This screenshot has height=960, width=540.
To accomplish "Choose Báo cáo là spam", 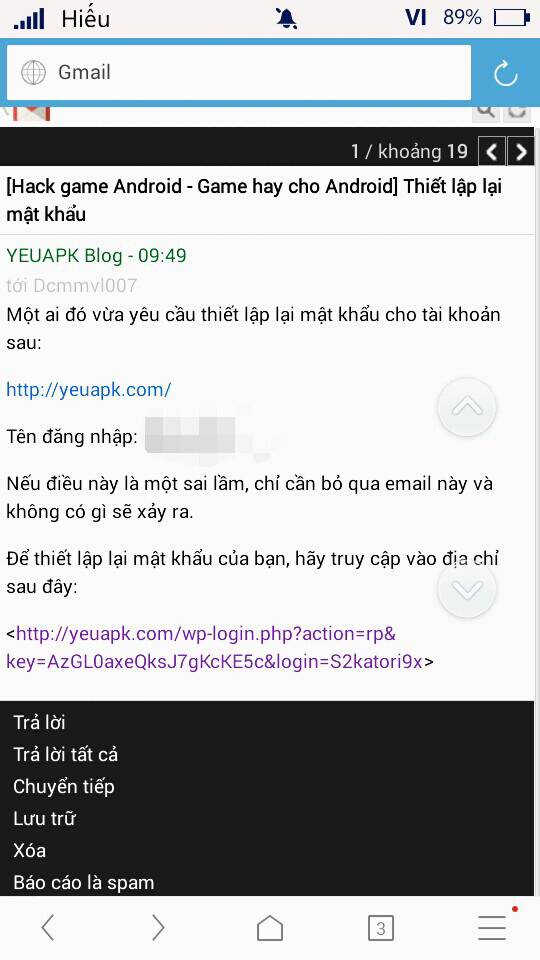I will click(x=84, y=883).
